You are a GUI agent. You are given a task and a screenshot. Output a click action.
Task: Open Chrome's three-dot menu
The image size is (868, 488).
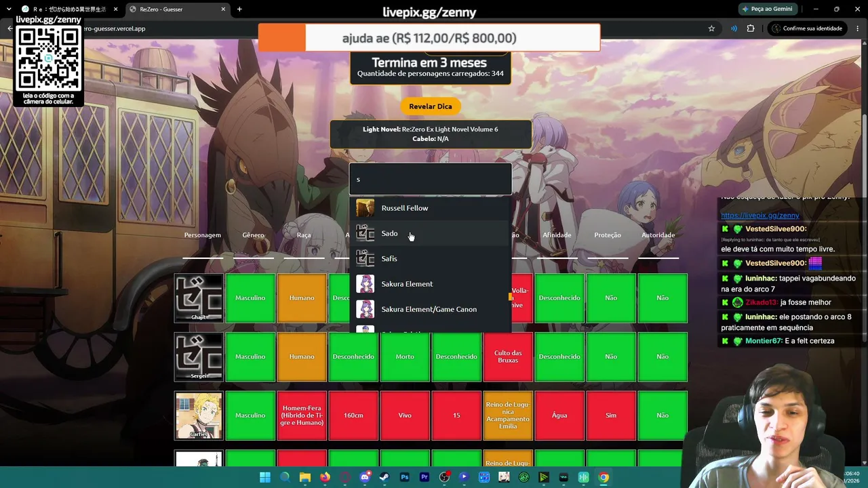point(858,28)
